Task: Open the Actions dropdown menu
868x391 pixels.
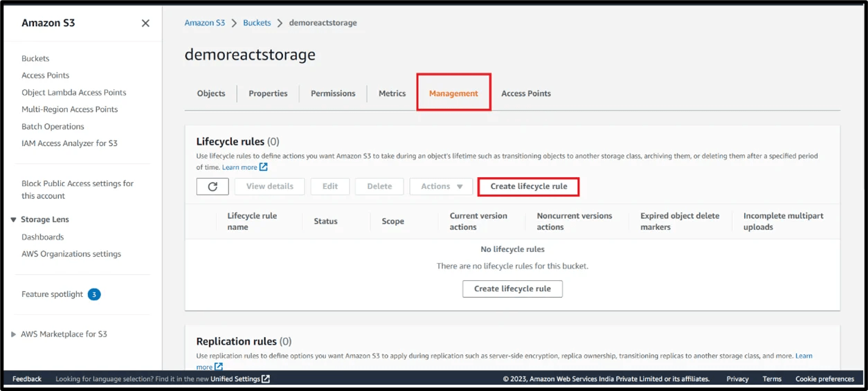Action: click(442, 186)
